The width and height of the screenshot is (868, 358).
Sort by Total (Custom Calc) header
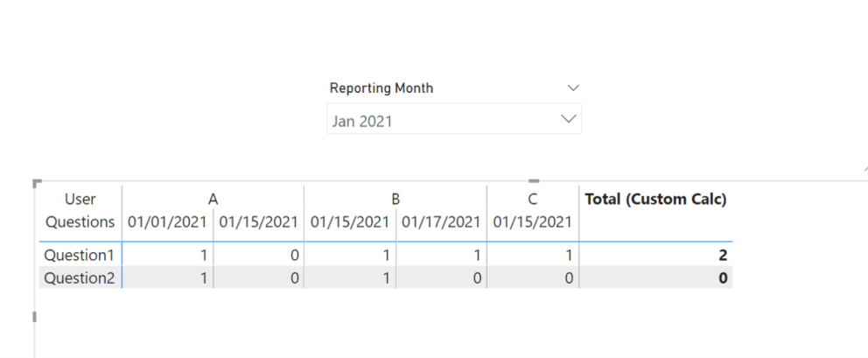[x=656, y=199]
